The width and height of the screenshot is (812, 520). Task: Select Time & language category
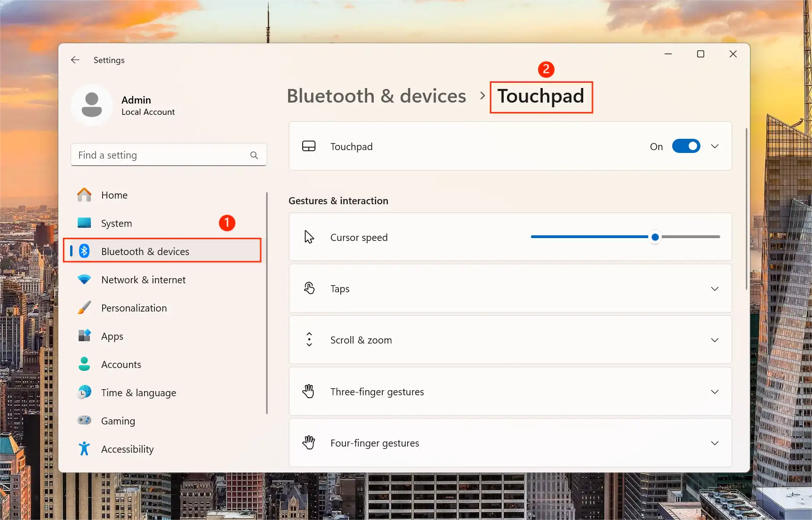pos(138,393)
